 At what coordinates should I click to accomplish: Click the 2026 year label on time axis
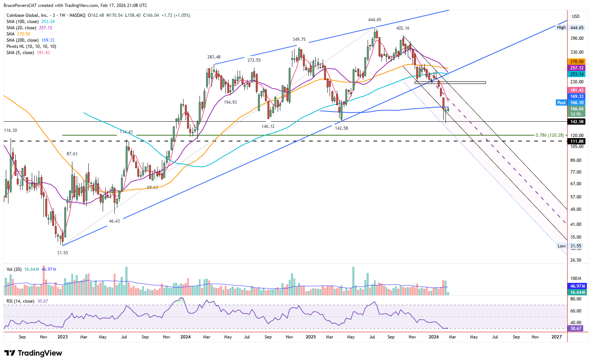pyautogui.click(x=434, y=337)
